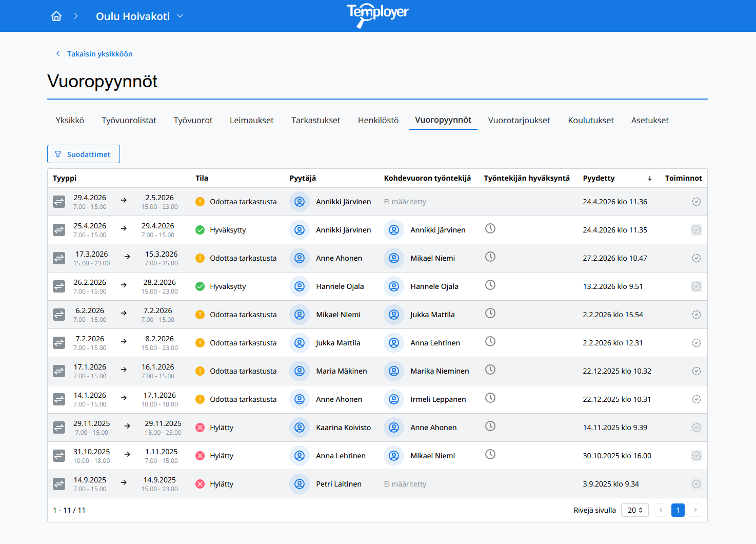Viewport: 756px width, 544px height.
Task: Open the Koulutukset tab
Action: click(591, 120)
